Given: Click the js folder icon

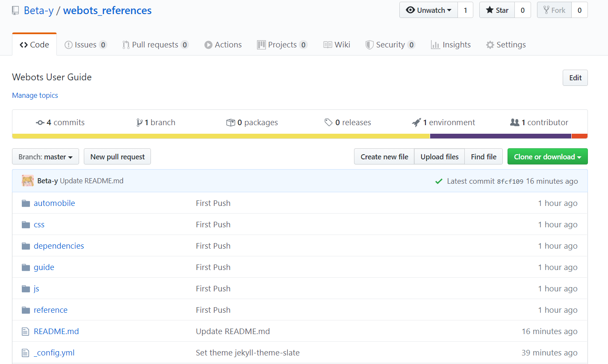Looking at the screenshot, I should tap(26, 288).
